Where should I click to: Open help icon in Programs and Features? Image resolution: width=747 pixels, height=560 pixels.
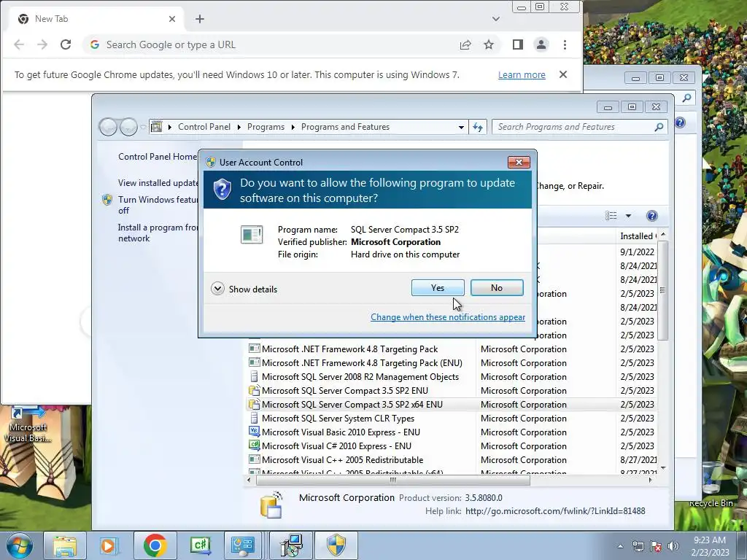(x=651, y=216)
